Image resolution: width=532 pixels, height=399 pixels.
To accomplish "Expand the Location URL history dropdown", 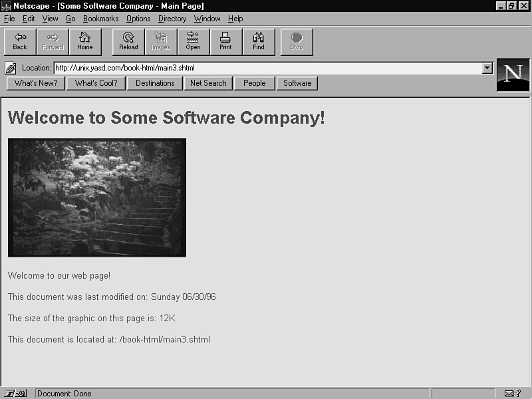I will tap(487, 68).
